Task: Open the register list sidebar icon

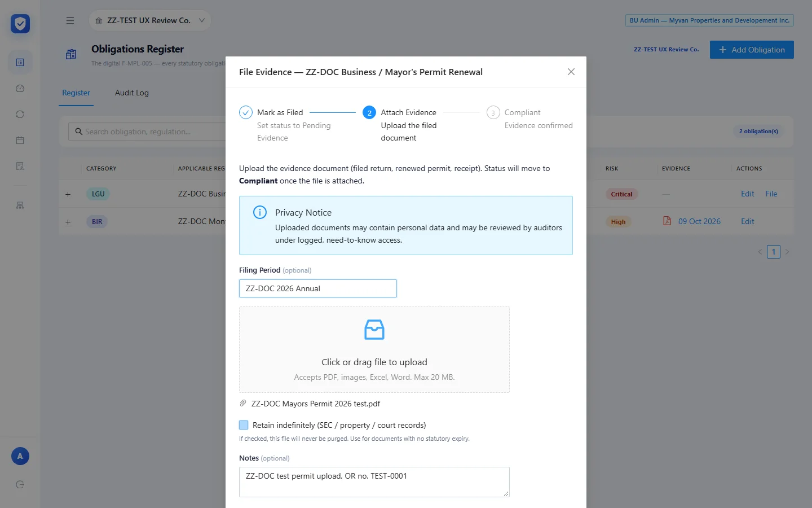Action: pos(20,62)
